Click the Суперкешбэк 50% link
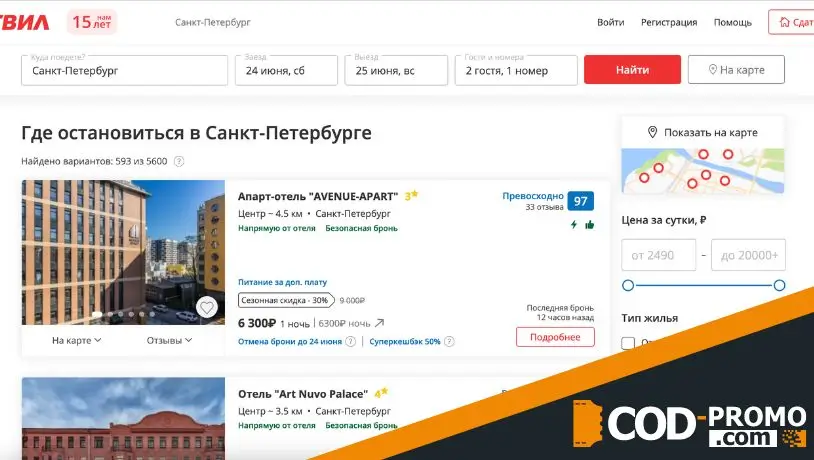This screenshot has width=814, height=460. pos(404,342)
